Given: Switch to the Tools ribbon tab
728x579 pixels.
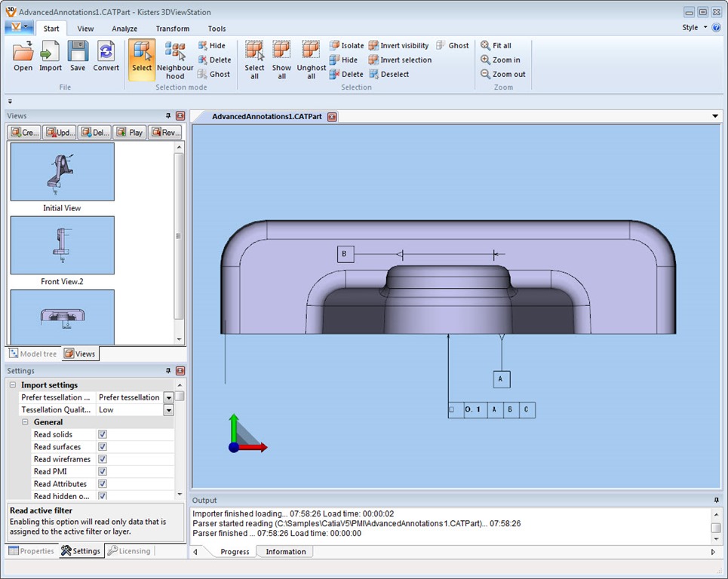Looking at the screenshot, I should tap(217, 29).
